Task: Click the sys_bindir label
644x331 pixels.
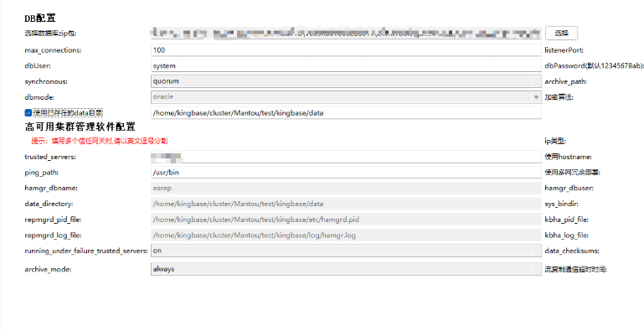Action: click(x=561, y=204)
